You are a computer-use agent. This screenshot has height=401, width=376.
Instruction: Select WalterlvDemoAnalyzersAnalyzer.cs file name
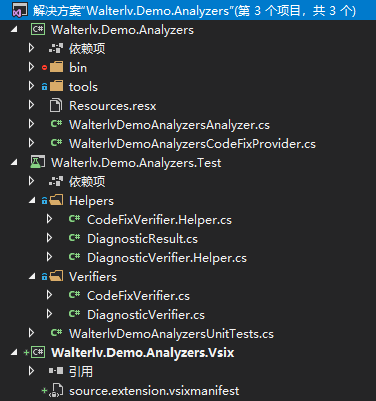(169, 125)
